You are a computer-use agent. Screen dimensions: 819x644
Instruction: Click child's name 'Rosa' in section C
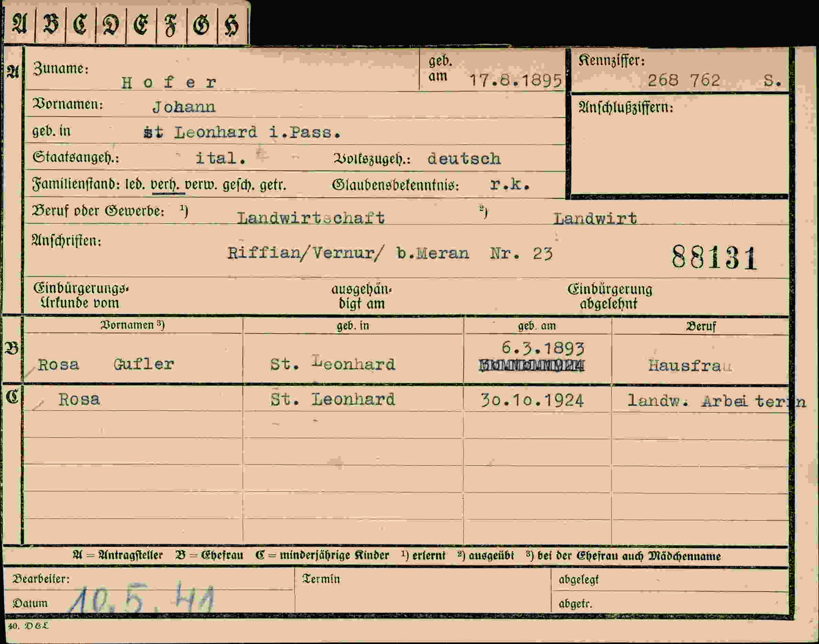[x=79, y=399]
